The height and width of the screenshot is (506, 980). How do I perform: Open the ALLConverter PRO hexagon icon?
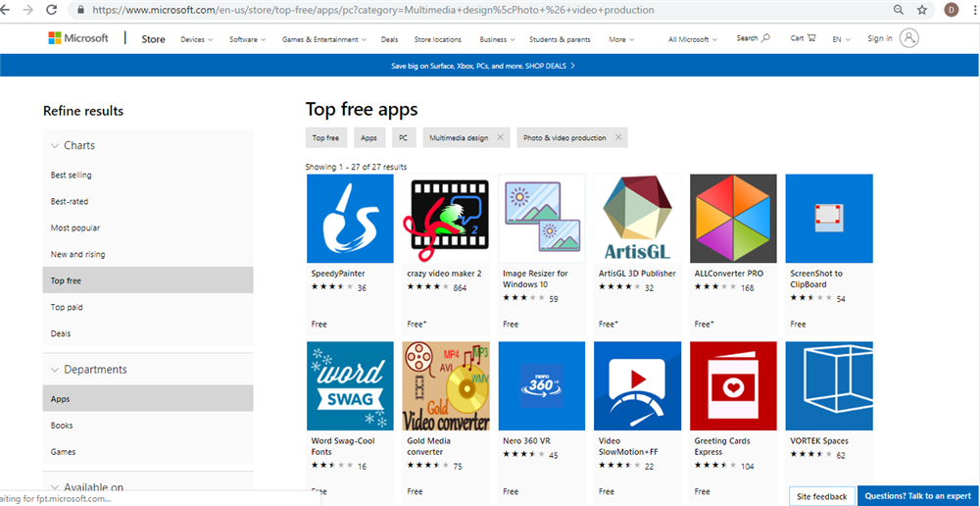pos(733,219)
